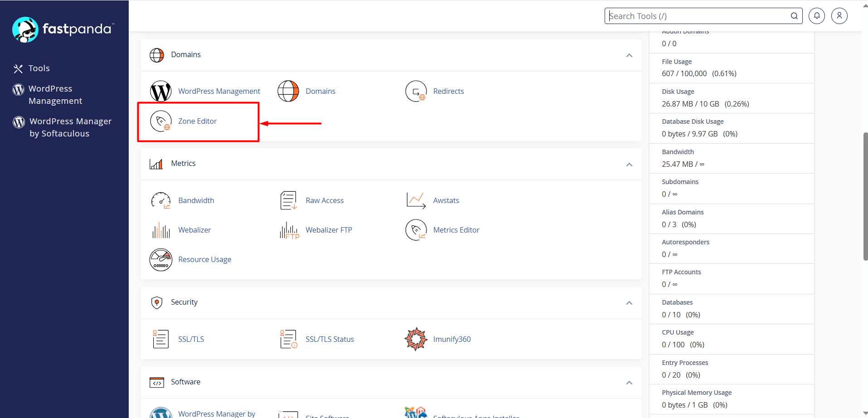Click the Resource Usage speedometer icon
This screenshot has height=418, width=868.
161,260
